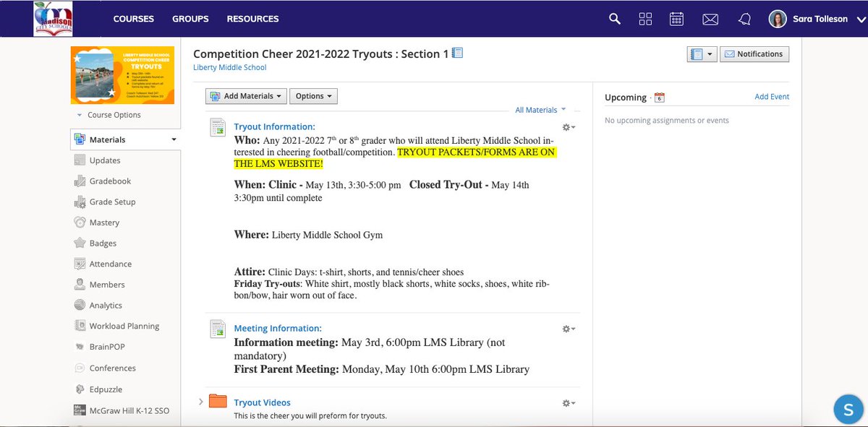Open the Liberty Middle School link

click(x=229, y=66)
